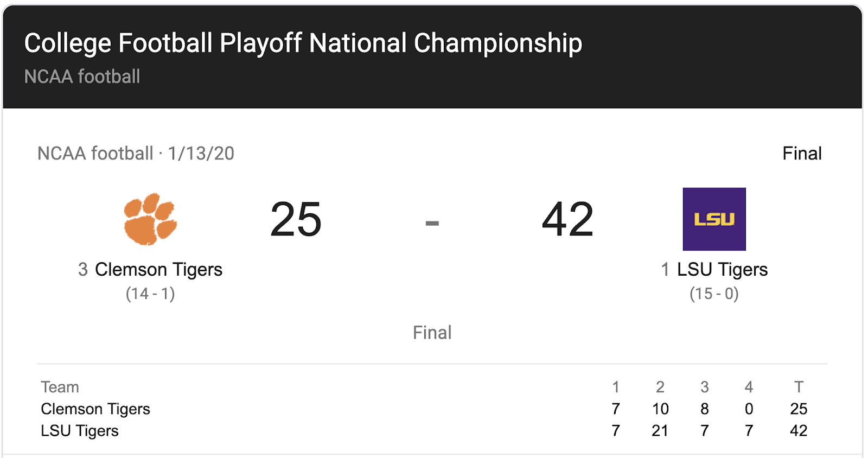Click the Team column header
Screen dimensions: 868x458
(60, 387)
